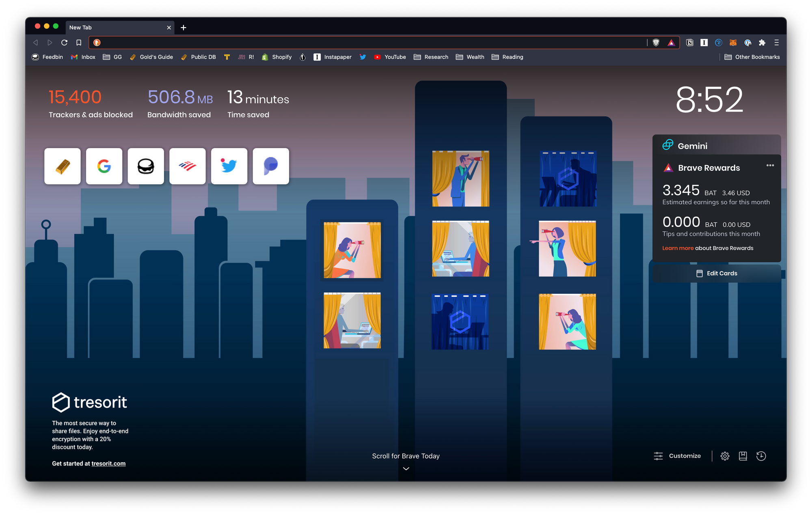Expand the Other Bookmarks folder
812x515 pixels.
pyautogui.click(x=752, y=57)
